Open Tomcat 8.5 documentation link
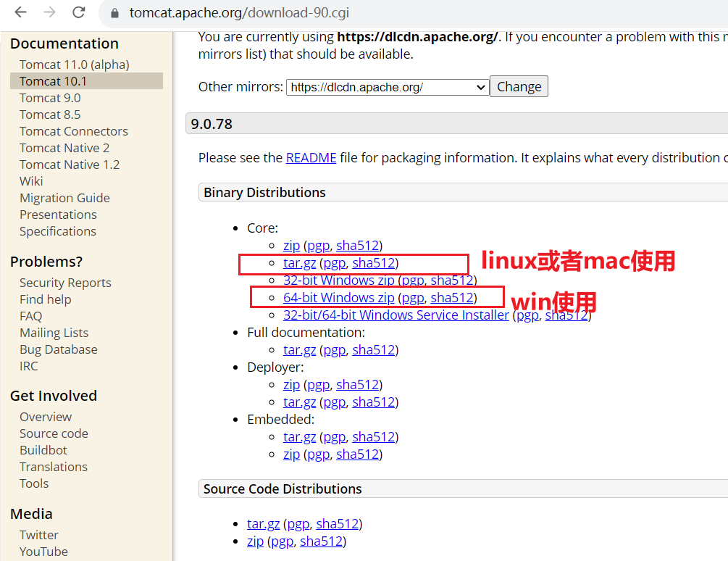 tap(50, 115)
